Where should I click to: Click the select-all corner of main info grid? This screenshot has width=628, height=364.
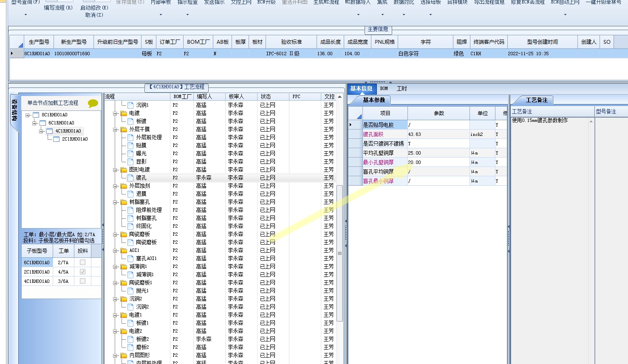[x=17, y=42]
